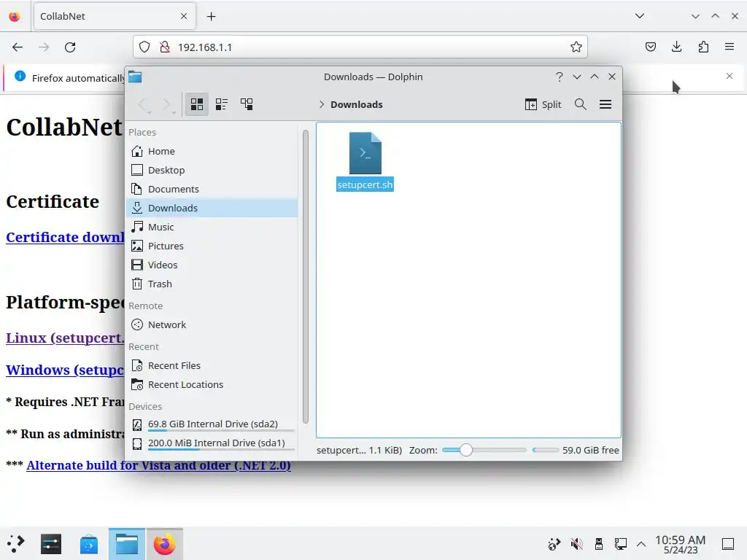The height and width of the screenshot is (560, 747).
Task: Click the removable devices tray icon
Action: (x=599, y=543)
